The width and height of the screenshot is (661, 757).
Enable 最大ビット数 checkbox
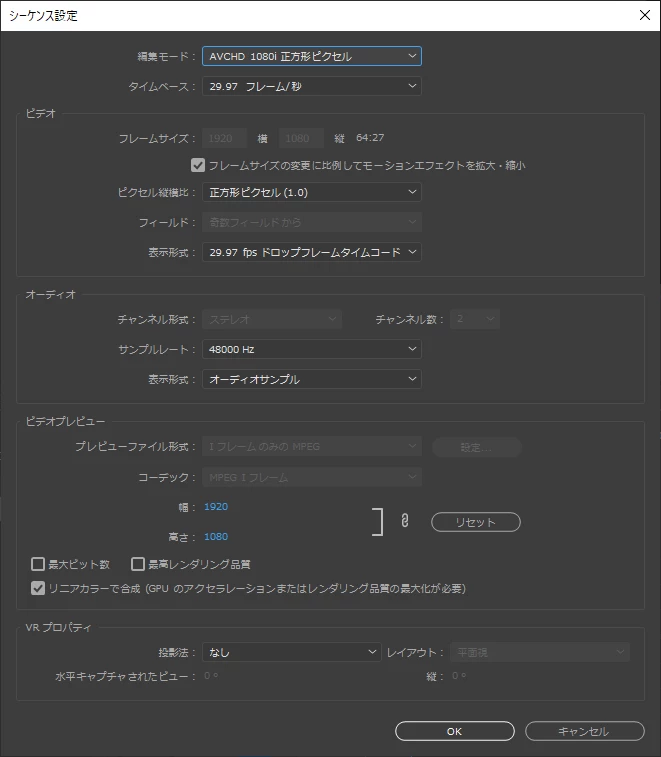38,564
